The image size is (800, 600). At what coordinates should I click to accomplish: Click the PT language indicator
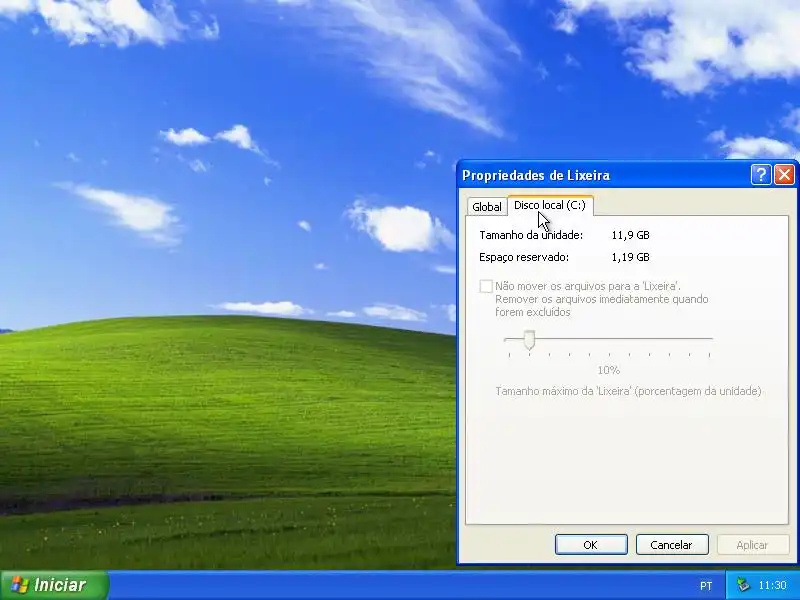[706, 586]
